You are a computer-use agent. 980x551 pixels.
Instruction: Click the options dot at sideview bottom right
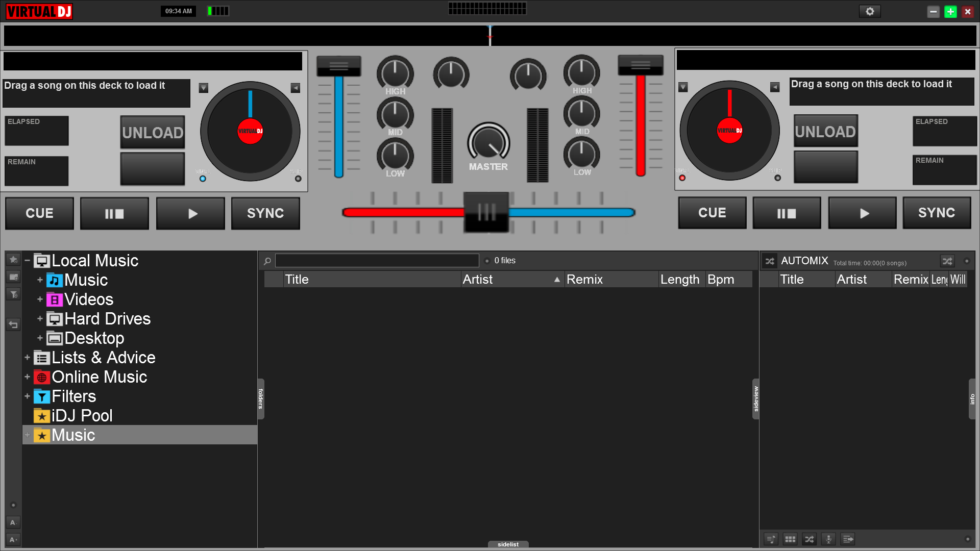968,539
